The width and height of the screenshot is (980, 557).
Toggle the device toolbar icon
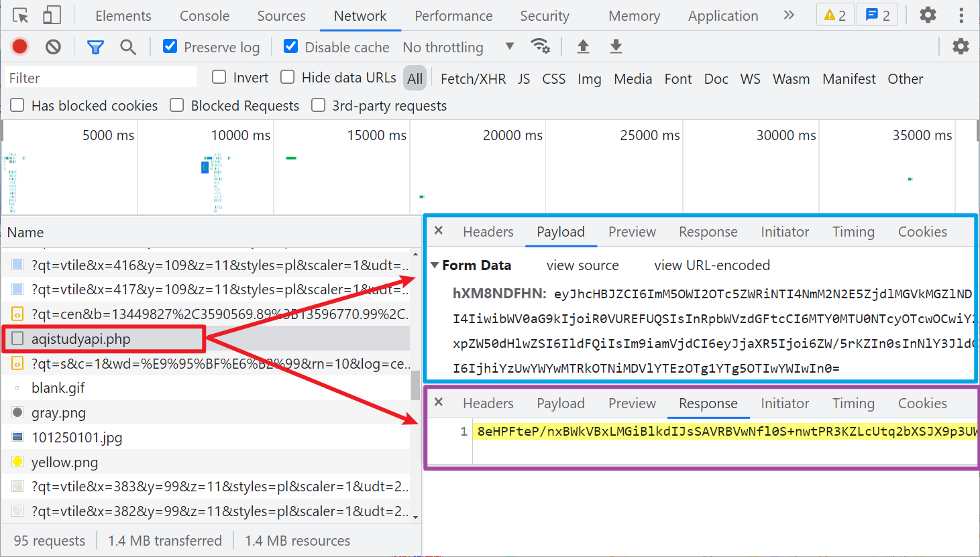click(x=52, y=15)
